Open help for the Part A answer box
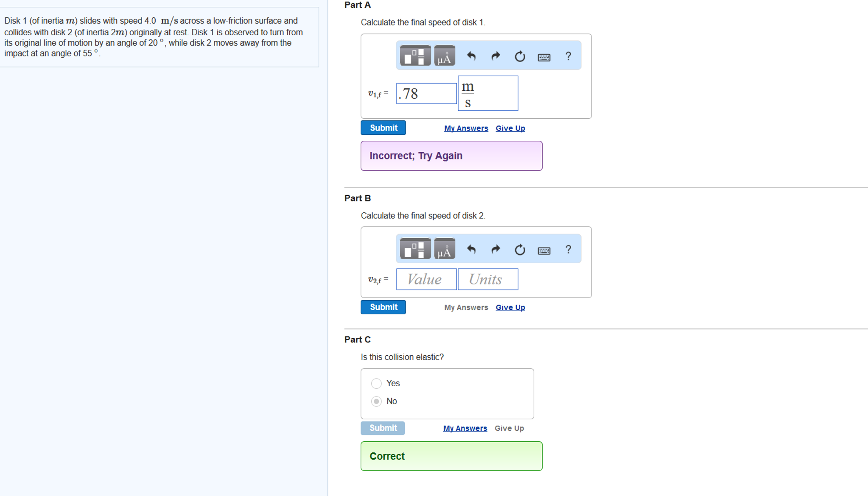 click(568, 56)
